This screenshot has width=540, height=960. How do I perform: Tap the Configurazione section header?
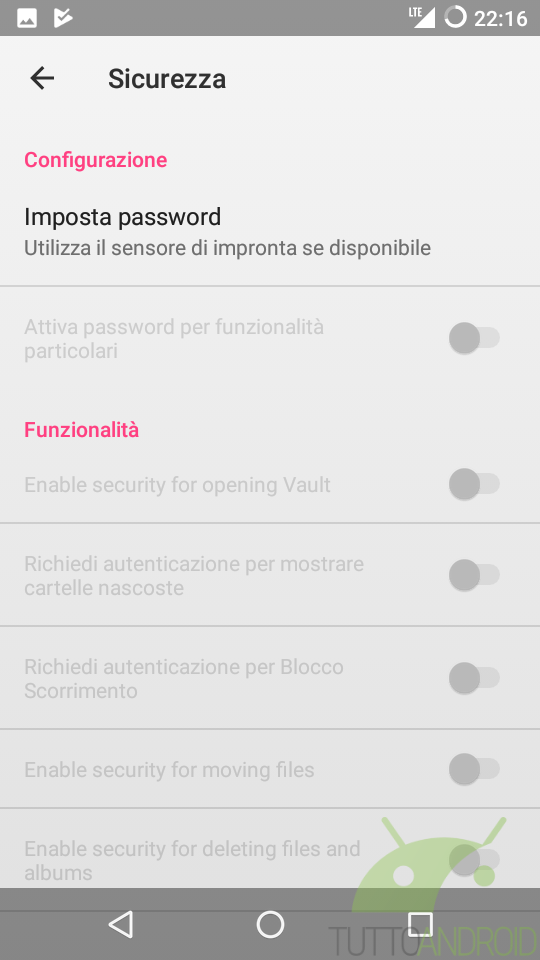pyautogui.click(x=96, y=160)
